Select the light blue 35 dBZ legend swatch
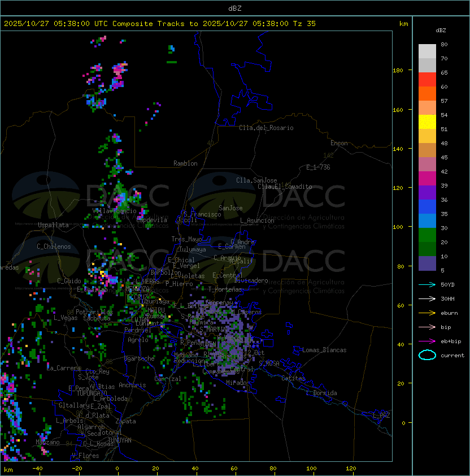 pos(427,220)
